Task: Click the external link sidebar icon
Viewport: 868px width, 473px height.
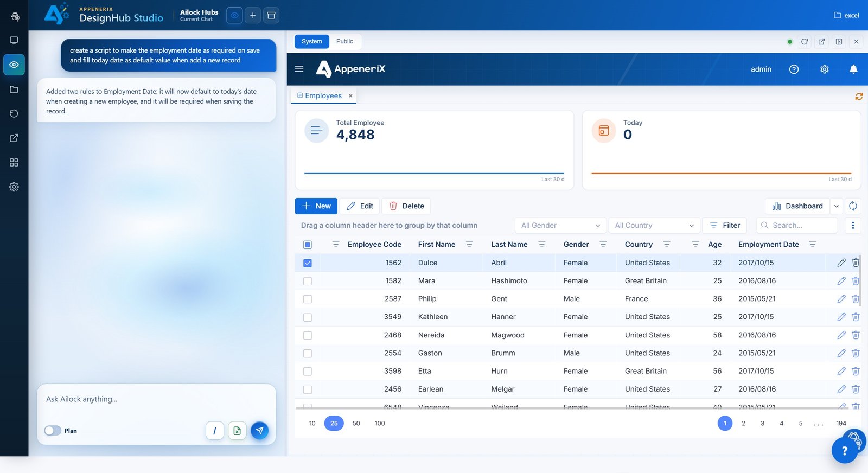Action: pos(14,138)
